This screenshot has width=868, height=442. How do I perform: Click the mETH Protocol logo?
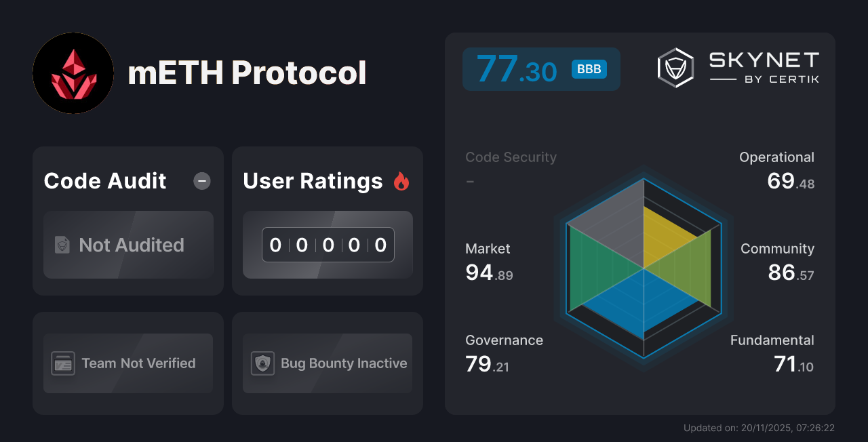(73, 73)
